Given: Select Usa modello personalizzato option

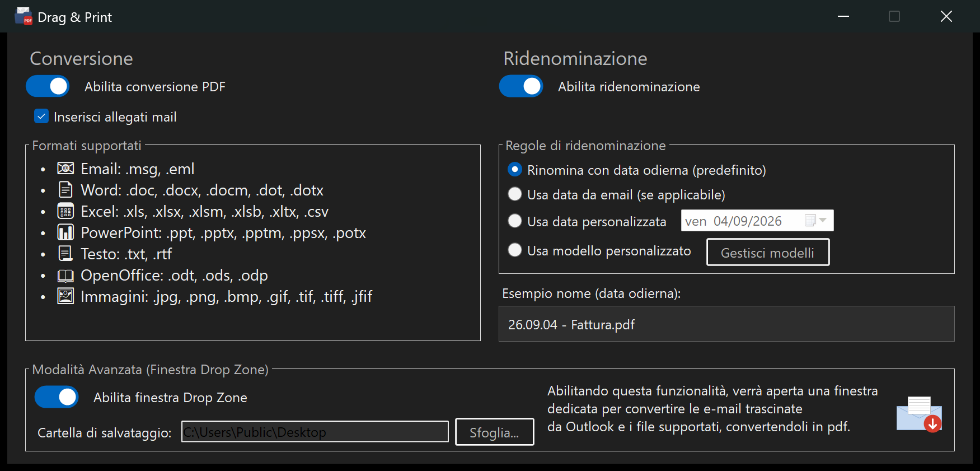Looking at the screenshot, I should (x=514, y=250).
